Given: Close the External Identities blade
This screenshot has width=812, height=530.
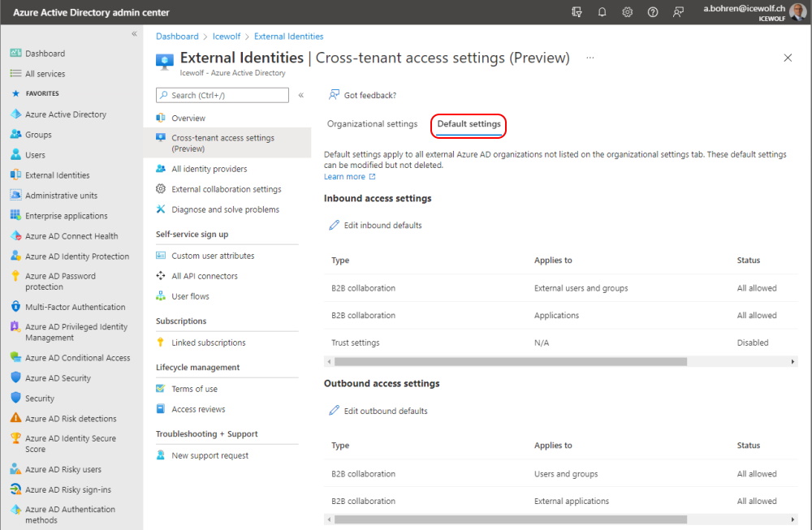Looking at the screenshot, I should tap(788, 58).
